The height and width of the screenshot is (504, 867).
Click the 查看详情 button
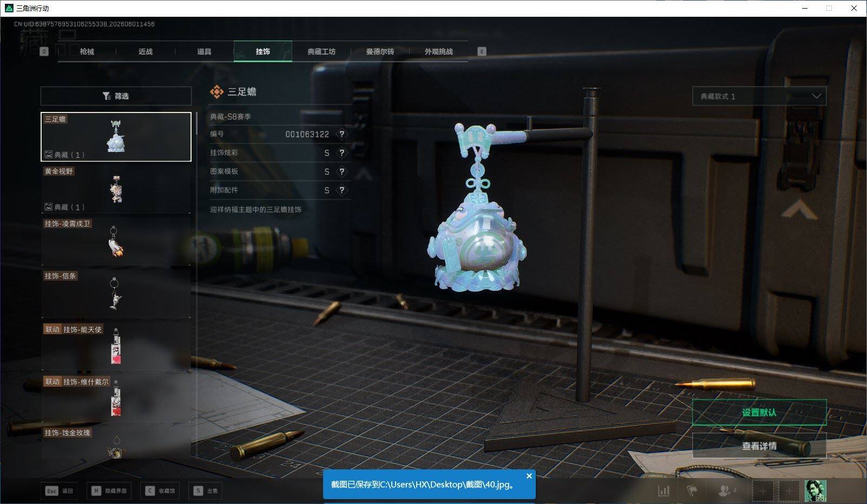point(759,446)
